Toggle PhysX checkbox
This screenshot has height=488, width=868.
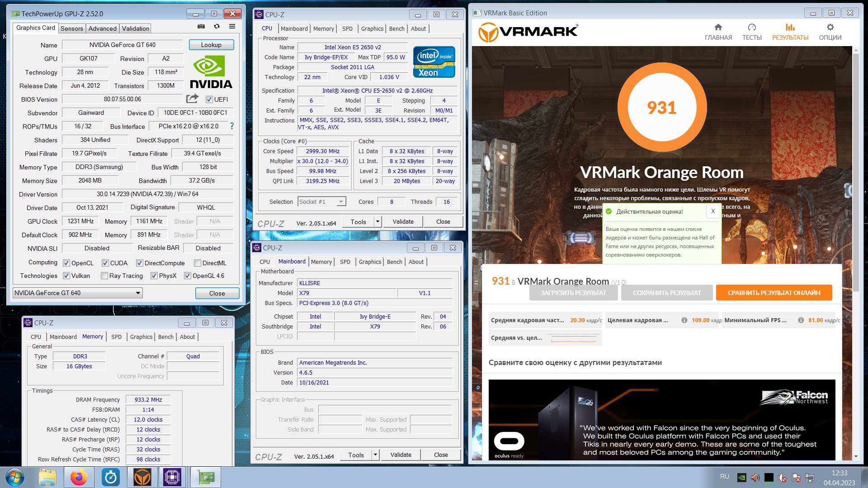click(x=154, y=276)
